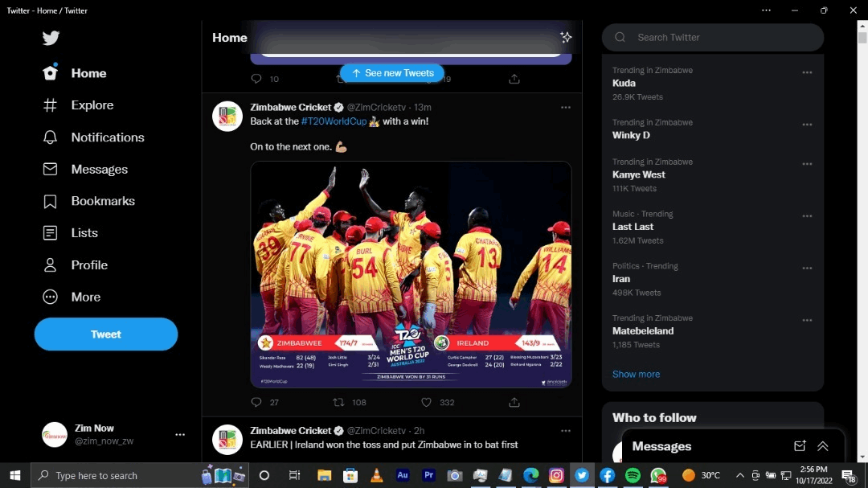
Task: Share the Back at the T20WorldCup tweet
Action: pos(514,402)
